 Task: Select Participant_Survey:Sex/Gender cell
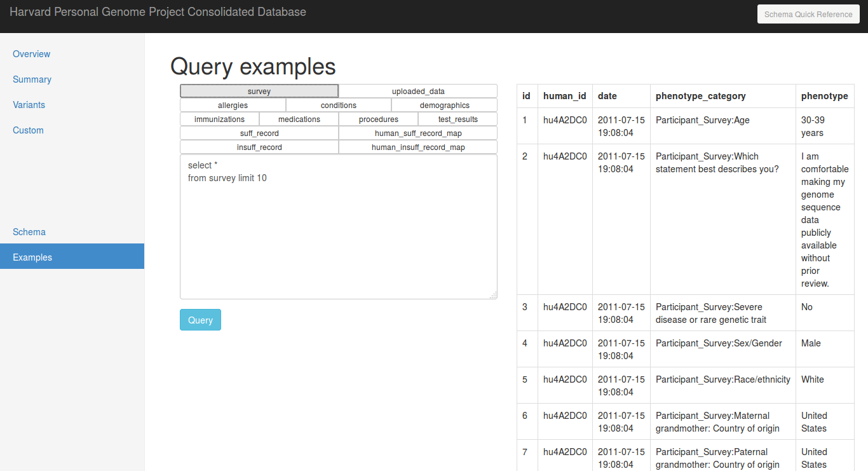[x=723, y=349]
